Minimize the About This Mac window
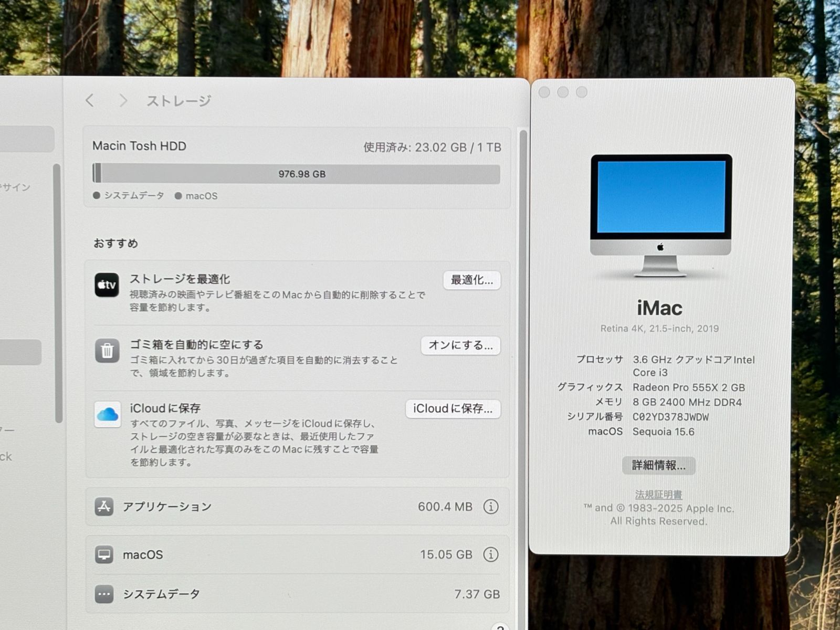The image size is (840, 630). click(x=563, y=92)
